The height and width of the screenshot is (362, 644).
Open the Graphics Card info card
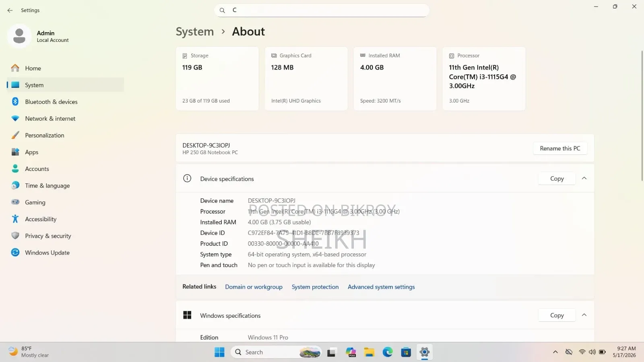(x=306, y=78)
